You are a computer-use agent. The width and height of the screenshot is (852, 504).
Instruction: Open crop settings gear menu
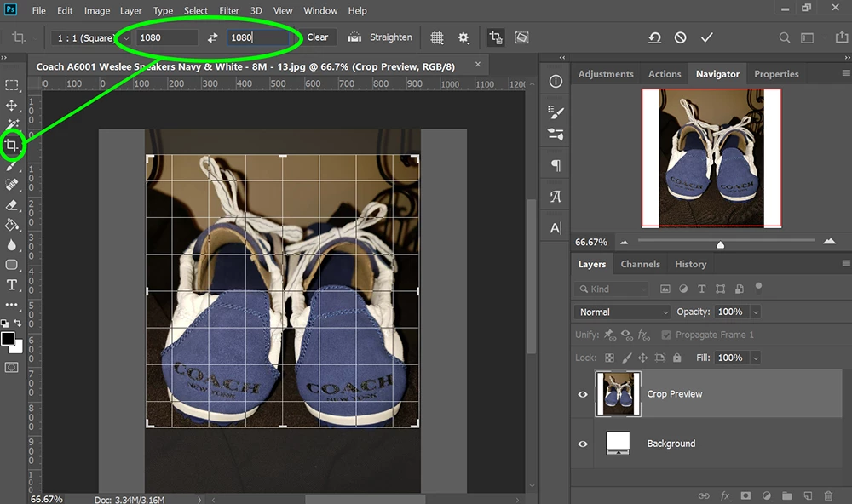pyautogui.click(x=463, y=37)
